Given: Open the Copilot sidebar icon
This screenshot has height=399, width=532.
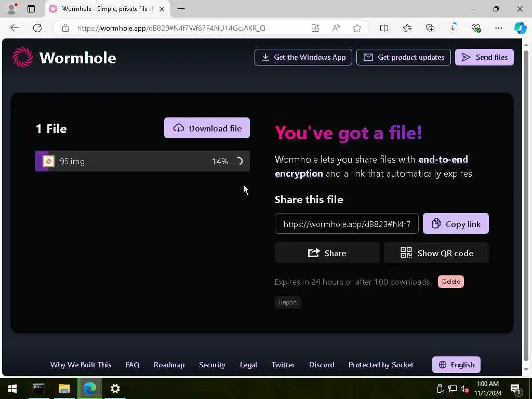Looking at the screenshot, I should click(x=520, y=28).
